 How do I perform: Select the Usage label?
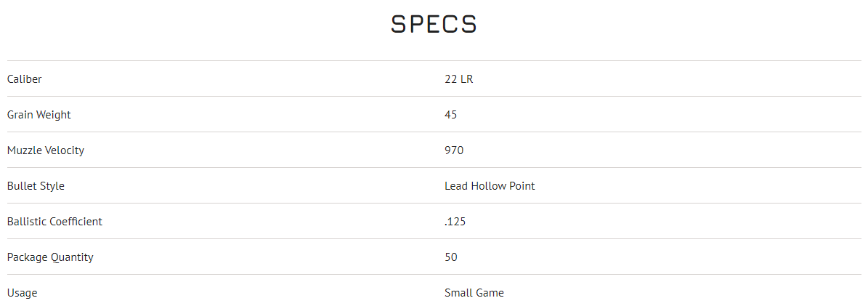(x=22, y=292)
